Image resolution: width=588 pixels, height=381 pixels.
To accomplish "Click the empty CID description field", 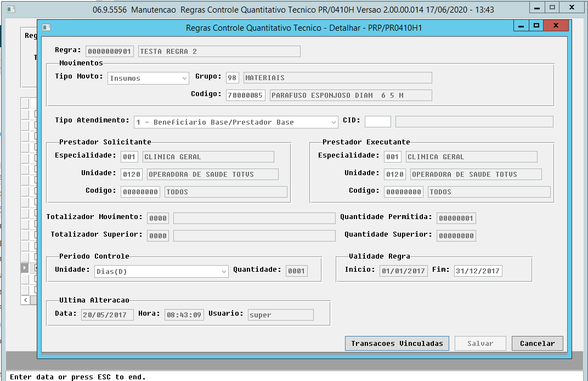I will [x=474, y=122].
